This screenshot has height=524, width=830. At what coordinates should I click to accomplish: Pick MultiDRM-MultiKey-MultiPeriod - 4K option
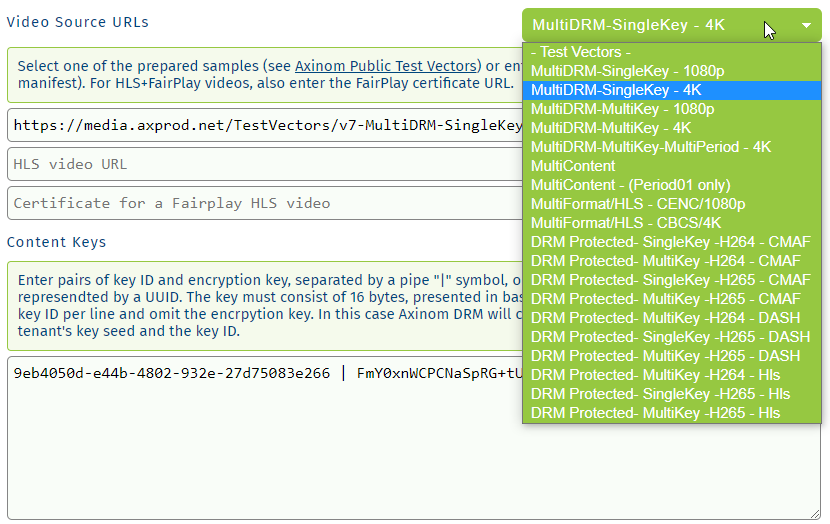pyautogui.click(x=650, y=147)
